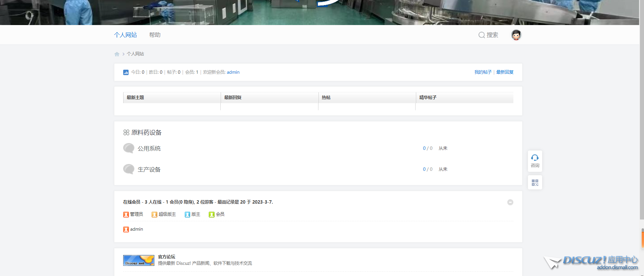Open the 官方论坛 friend link

166,257
